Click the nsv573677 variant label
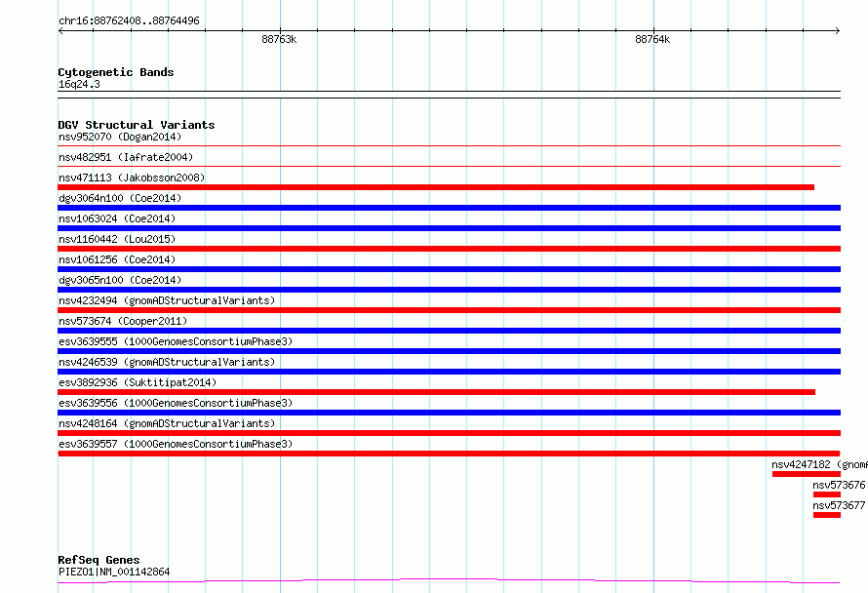 (839, 505)
